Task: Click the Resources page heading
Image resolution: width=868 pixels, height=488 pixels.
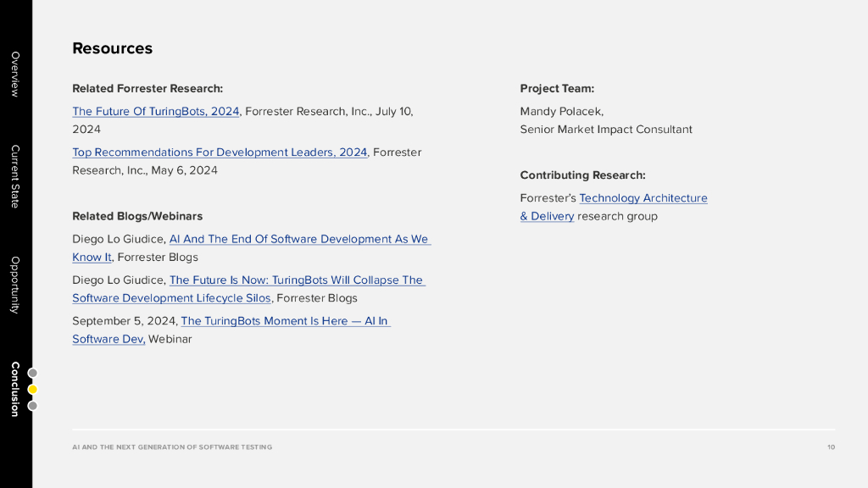Action: [x=112, y=48]
